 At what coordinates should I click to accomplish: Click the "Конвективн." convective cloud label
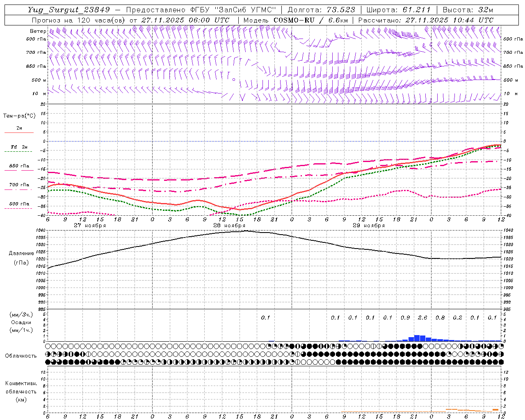[x=21, y=383]
